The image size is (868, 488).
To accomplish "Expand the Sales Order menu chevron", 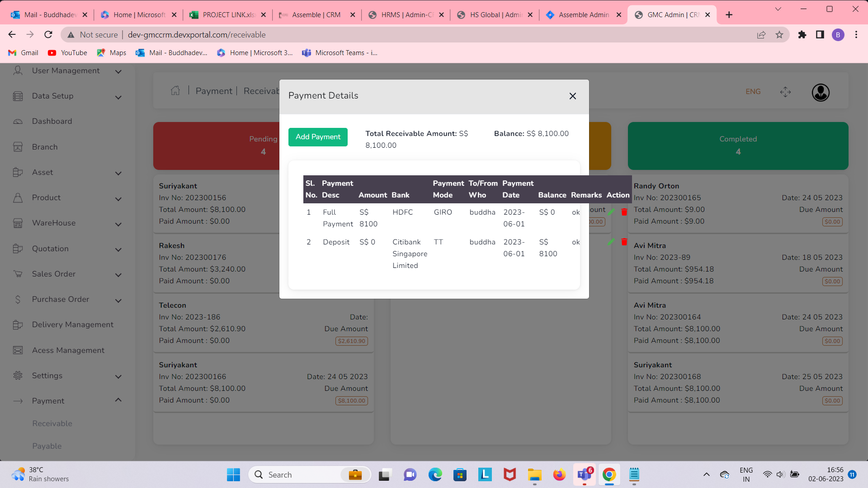I will (118, 275).
